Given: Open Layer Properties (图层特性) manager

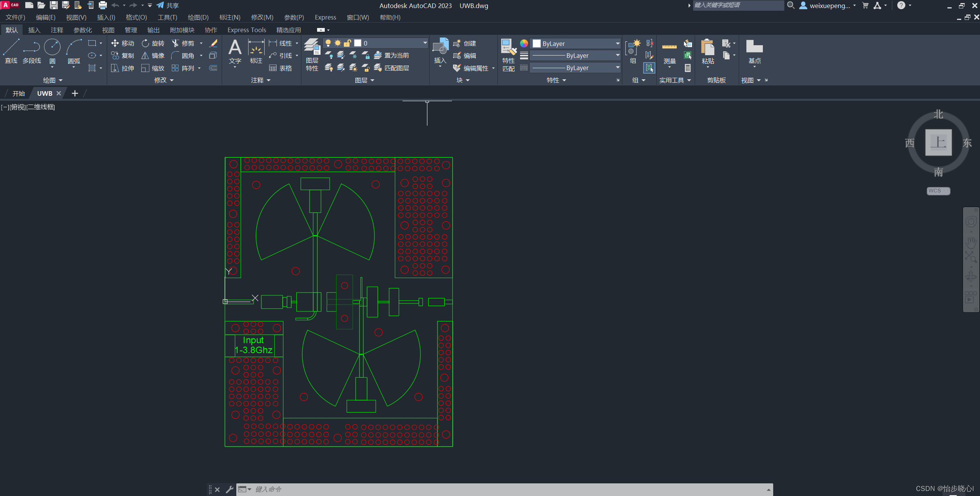Looking at the screenshot, I should [312, 55].
